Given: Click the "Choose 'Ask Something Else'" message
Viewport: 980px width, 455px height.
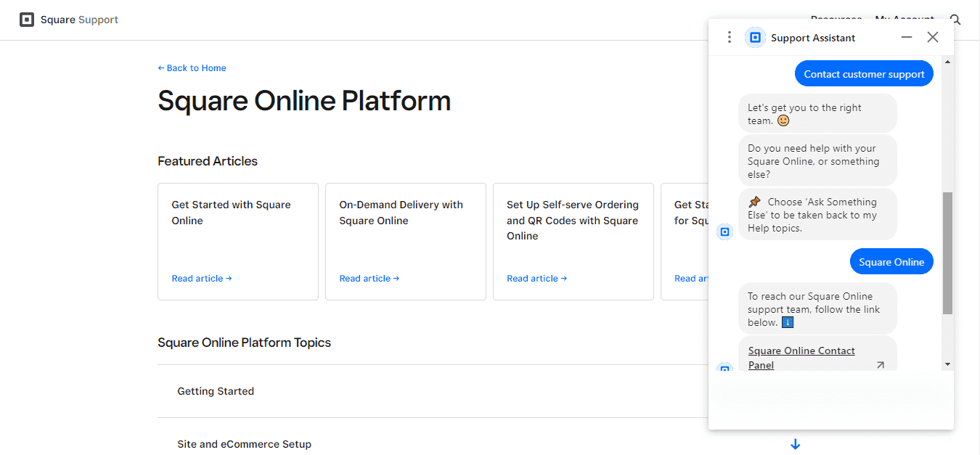Looking at the screenshot, I should pyautogui.click(x=818, y=215).
